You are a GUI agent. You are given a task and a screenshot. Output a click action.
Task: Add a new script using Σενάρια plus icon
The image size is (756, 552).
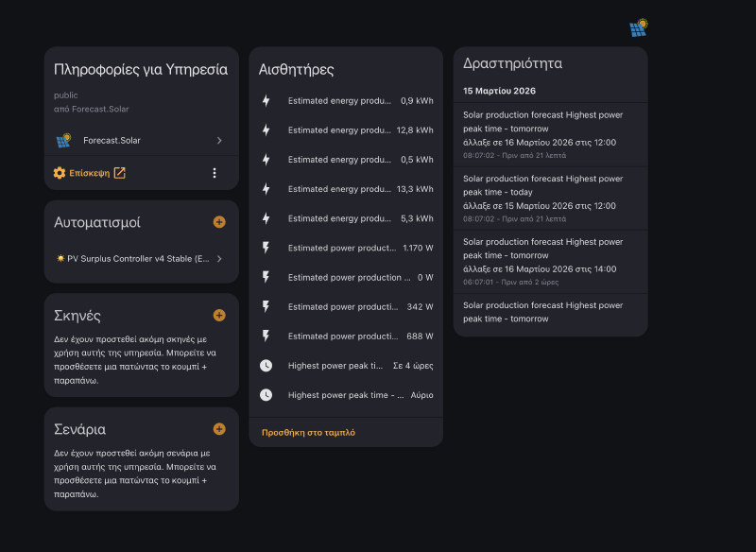pyautogui.click(x=219, y=429)
